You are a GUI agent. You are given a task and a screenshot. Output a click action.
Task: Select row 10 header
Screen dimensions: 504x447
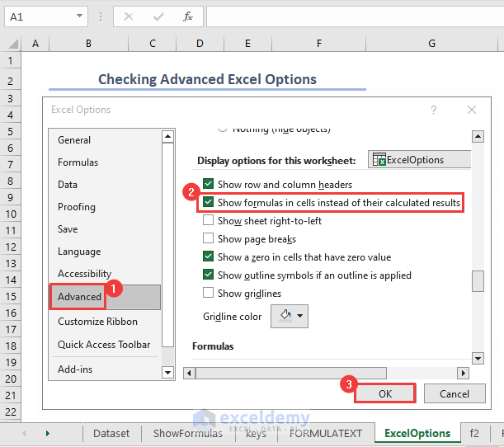10,214
